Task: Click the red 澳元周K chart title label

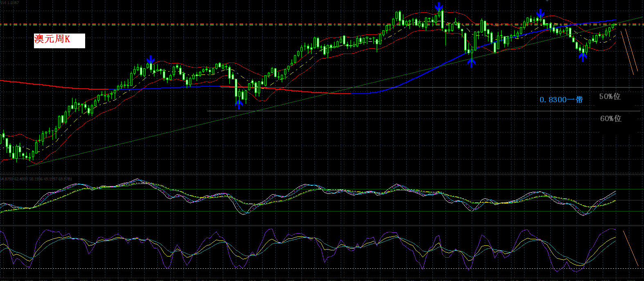Action: (x=59, y=40)
